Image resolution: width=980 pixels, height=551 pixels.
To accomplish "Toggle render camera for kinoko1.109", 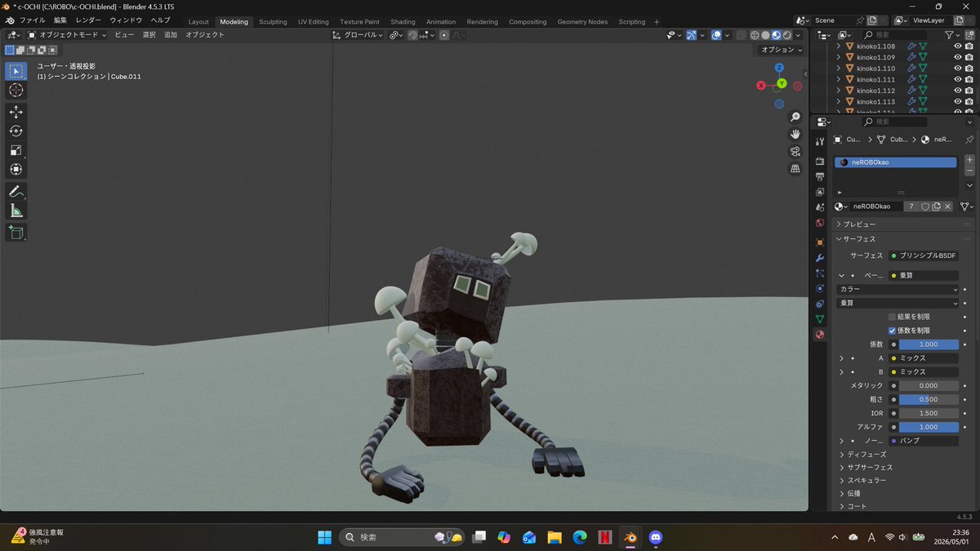I will tap(969, 57).
